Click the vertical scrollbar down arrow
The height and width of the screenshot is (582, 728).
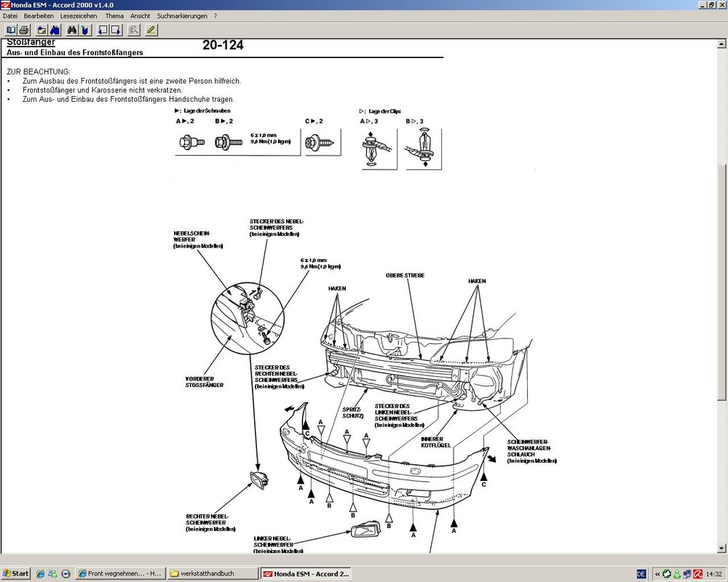click(721, 548)
